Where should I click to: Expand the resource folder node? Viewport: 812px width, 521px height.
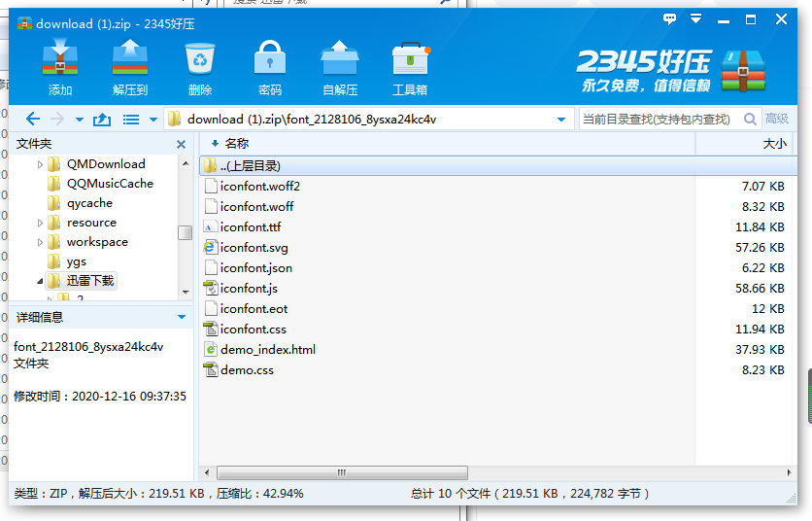(x=40, y=223)
